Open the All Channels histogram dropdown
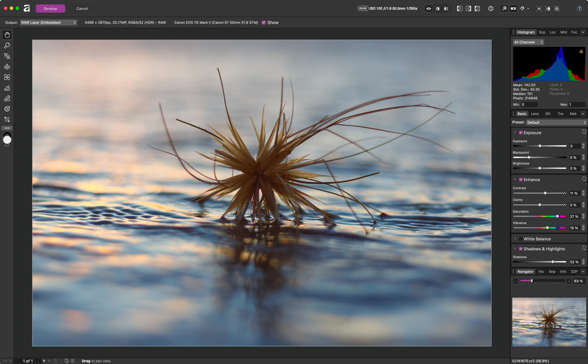 pyautogui.click(x=528, y=42)
